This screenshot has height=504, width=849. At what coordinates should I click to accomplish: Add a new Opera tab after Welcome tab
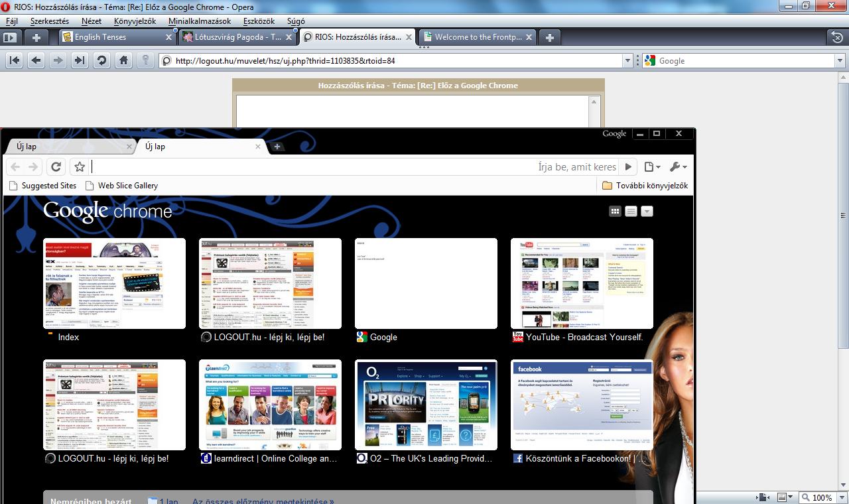pos(549,37)
